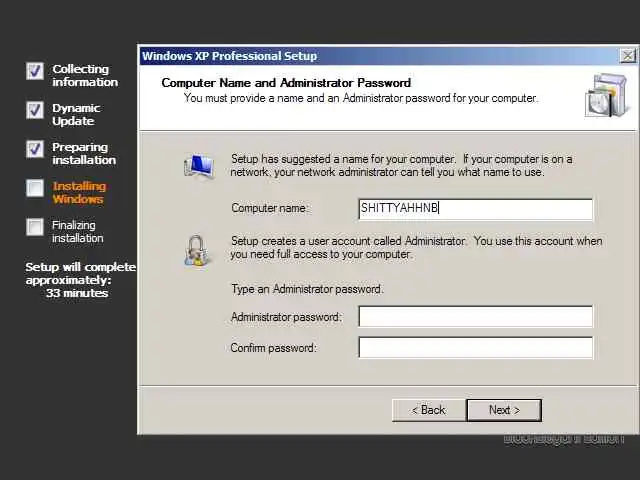640x480 pixels.
Task: Focus the Administrator password field
Action: tap(476, 316)
